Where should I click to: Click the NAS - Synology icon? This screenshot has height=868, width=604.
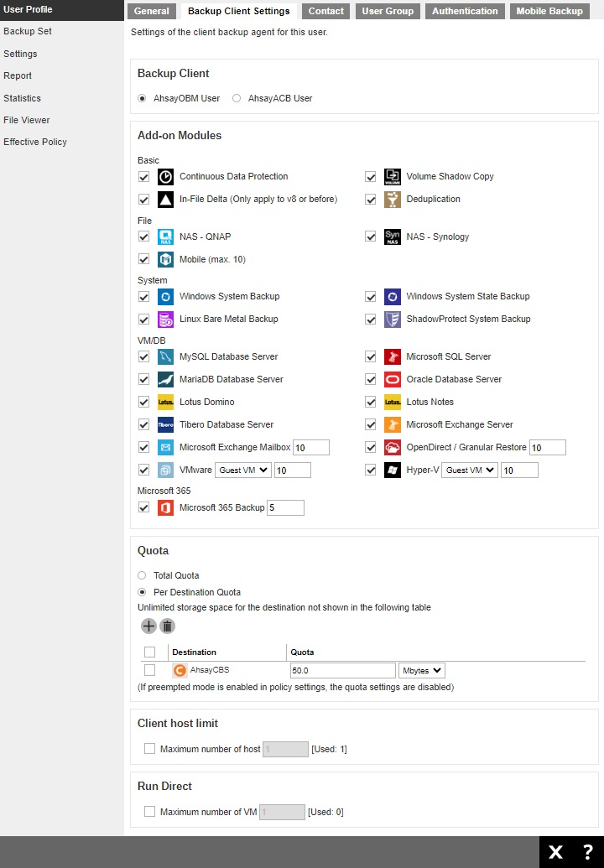coord(393,237)
